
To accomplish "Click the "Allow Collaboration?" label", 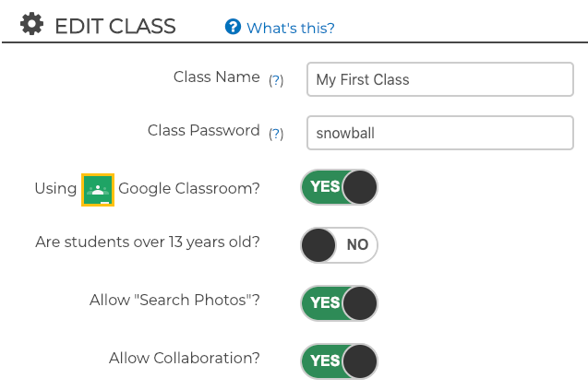I will point(184,358).
